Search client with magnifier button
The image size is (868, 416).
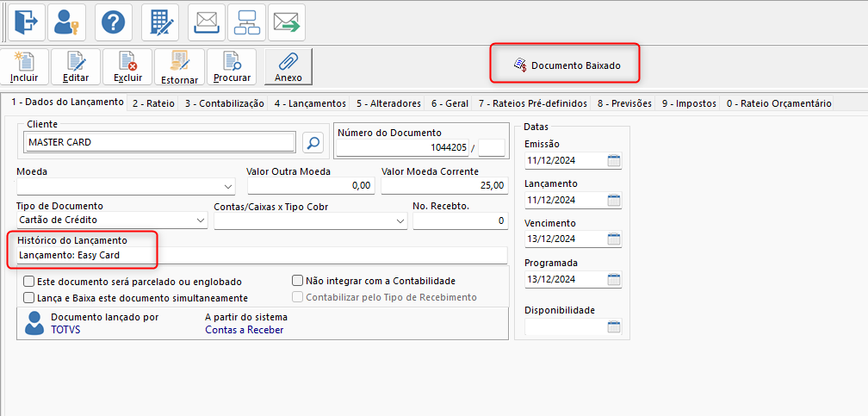(x=313, y=142)
